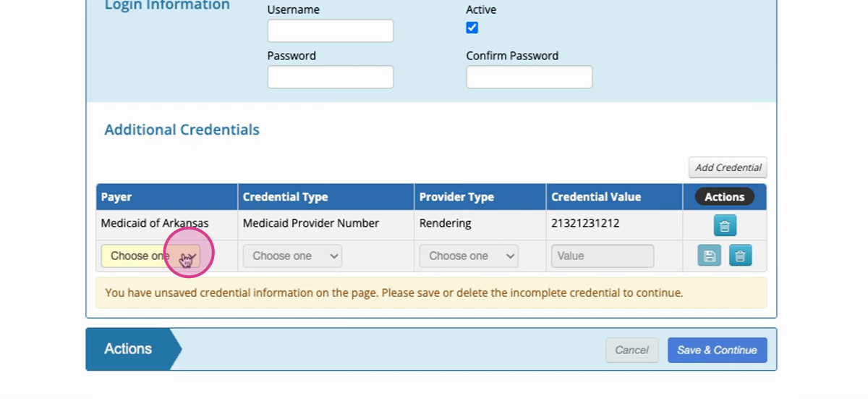Select the Rendering cell
868x399 pixels.
(x=480, y=224)
